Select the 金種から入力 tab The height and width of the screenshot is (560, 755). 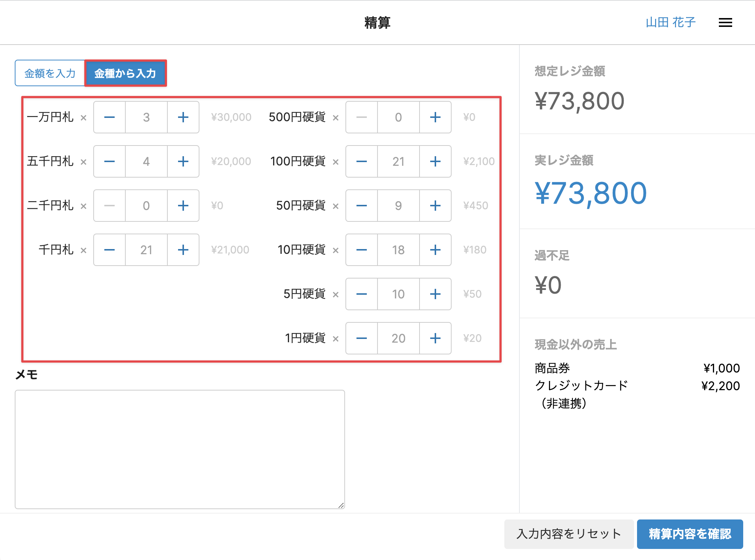[125, 73]
